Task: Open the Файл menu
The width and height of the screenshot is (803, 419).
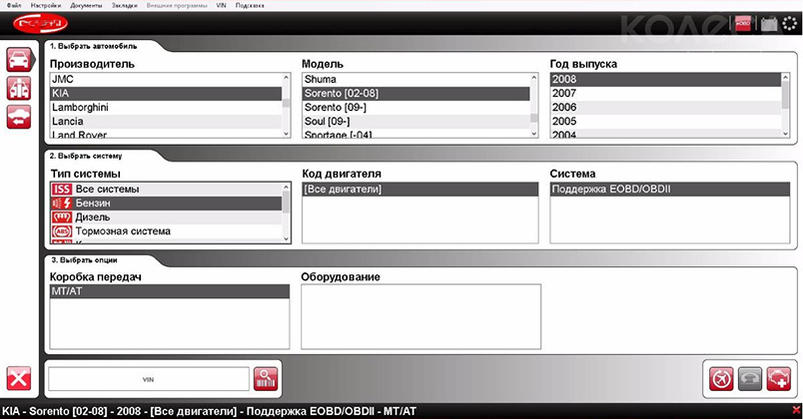Action: point(14,6)
